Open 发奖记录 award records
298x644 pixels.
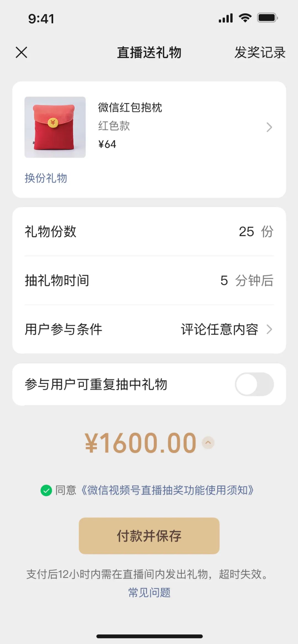click(260, 52)
